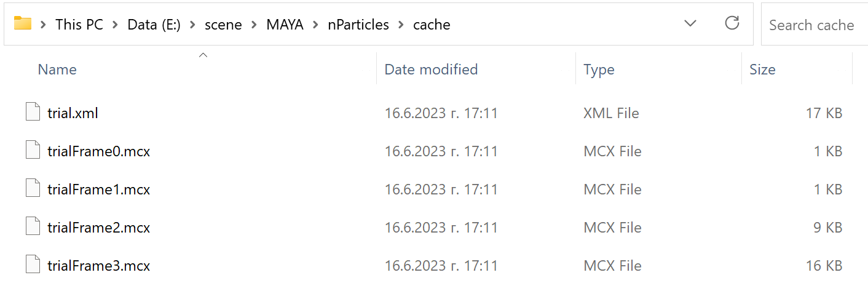This screenshot has width=868, height=283.
Task: Expand the chevron after MAYA breadcrumb
Action: point(315,25)
